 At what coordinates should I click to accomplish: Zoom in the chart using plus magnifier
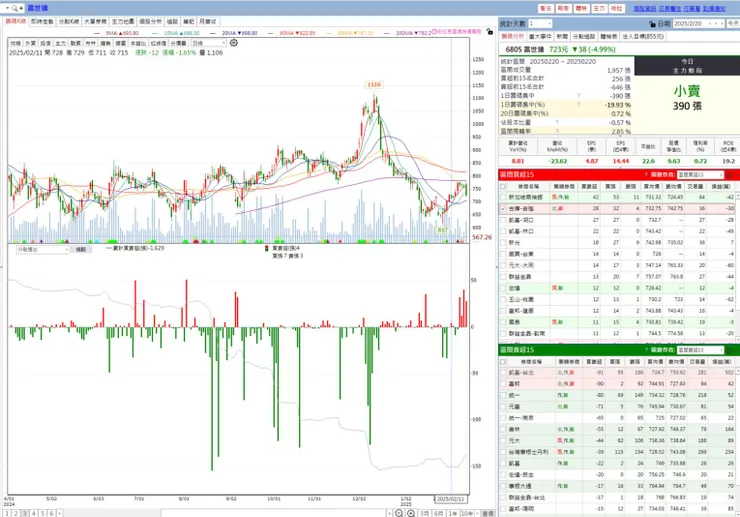(411, 513)
